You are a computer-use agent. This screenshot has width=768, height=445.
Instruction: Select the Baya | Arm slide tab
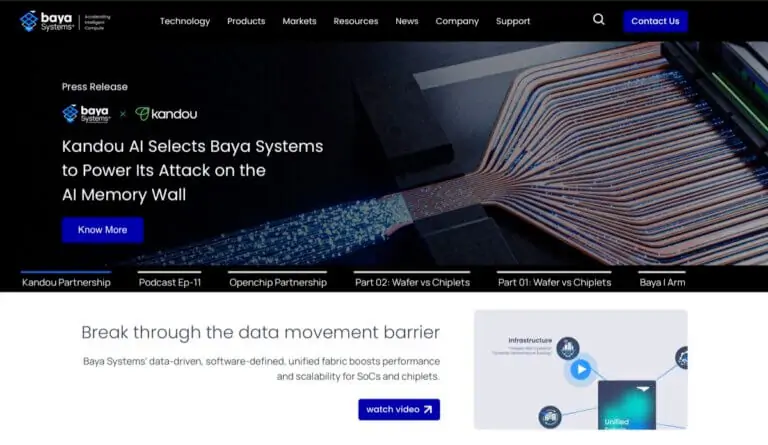click(662, 282)
